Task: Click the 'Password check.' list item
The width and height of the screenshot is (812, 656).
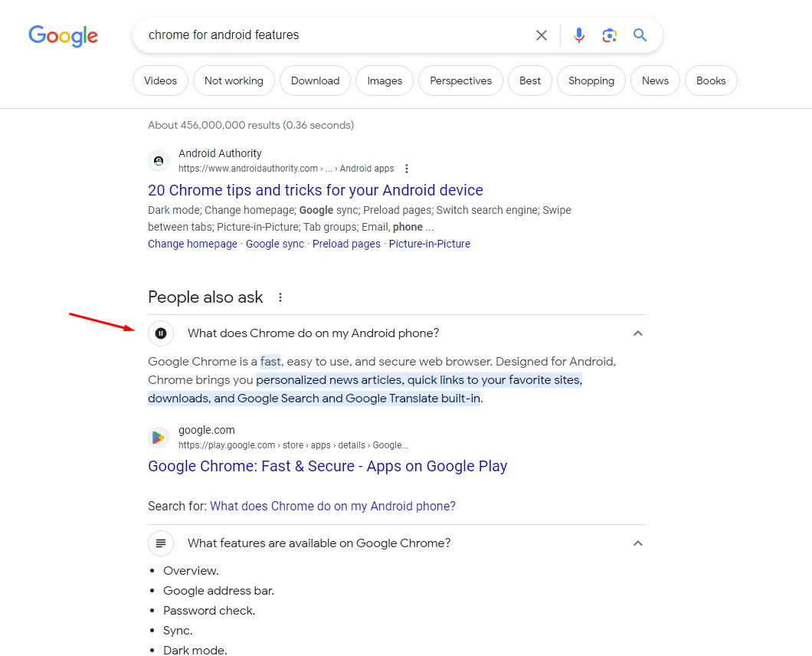Action: (x=209, y=610)
